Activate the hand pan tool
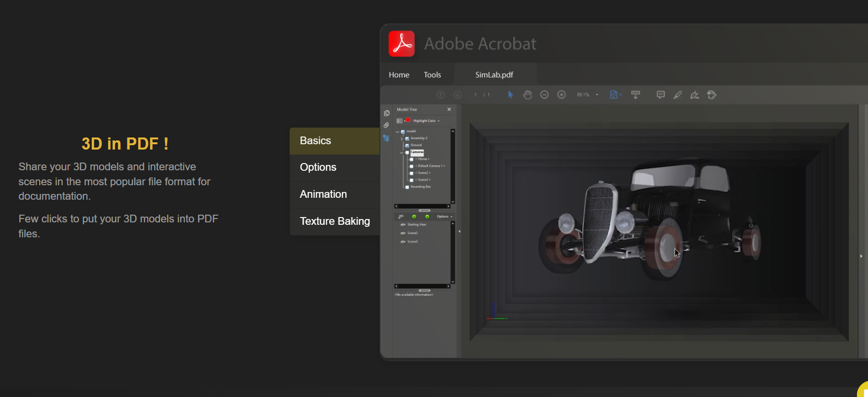The image size is (868, 397). point(527,95)
